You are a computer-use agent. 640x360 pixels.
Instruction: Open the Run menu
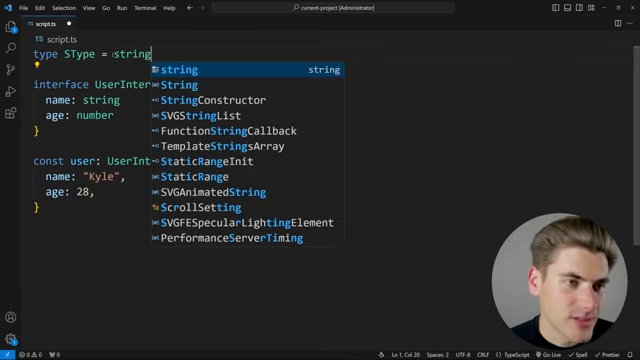pos(122,8)
